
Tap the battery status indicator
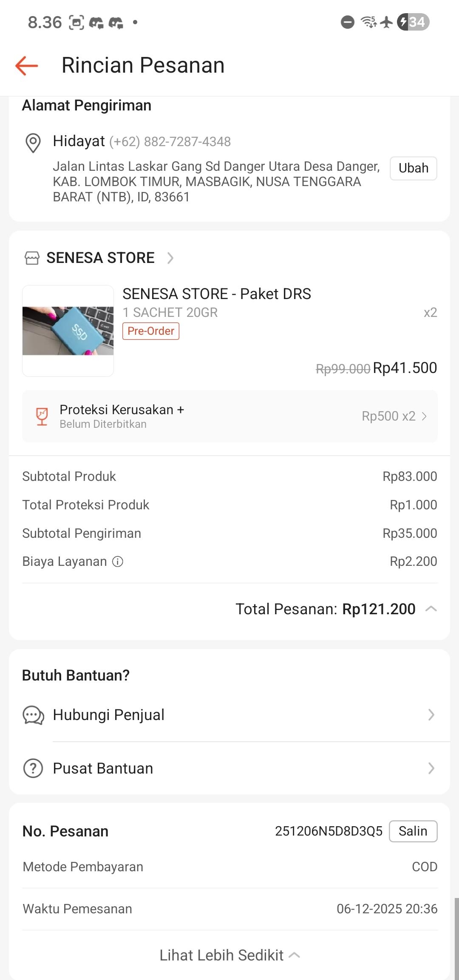click(413, 22)
